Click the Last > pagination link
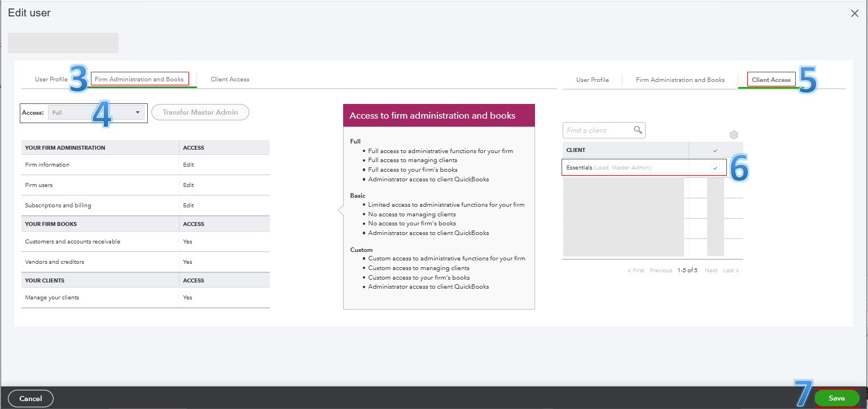This screenshot has height=409, width=868. (x=730, y=270)
